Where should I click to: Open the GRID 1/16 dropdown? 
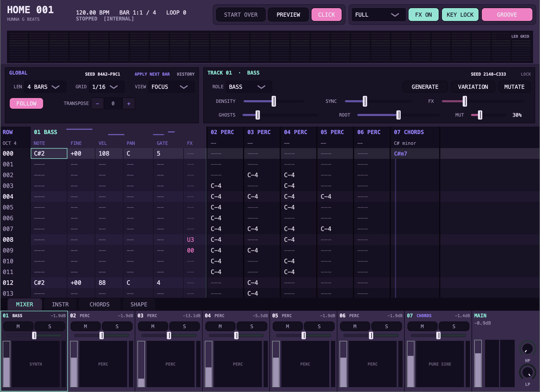[x=106, y=87]
